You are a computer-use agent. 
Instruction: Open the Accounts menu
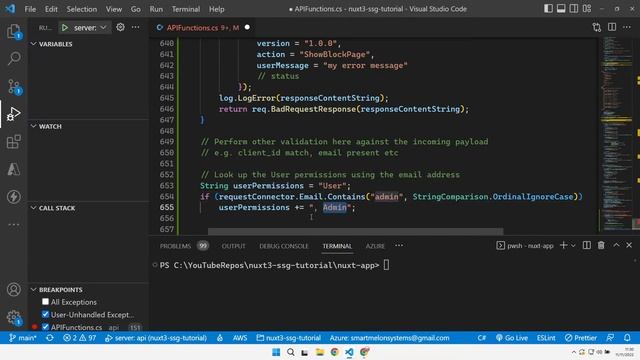click(13, 289)
